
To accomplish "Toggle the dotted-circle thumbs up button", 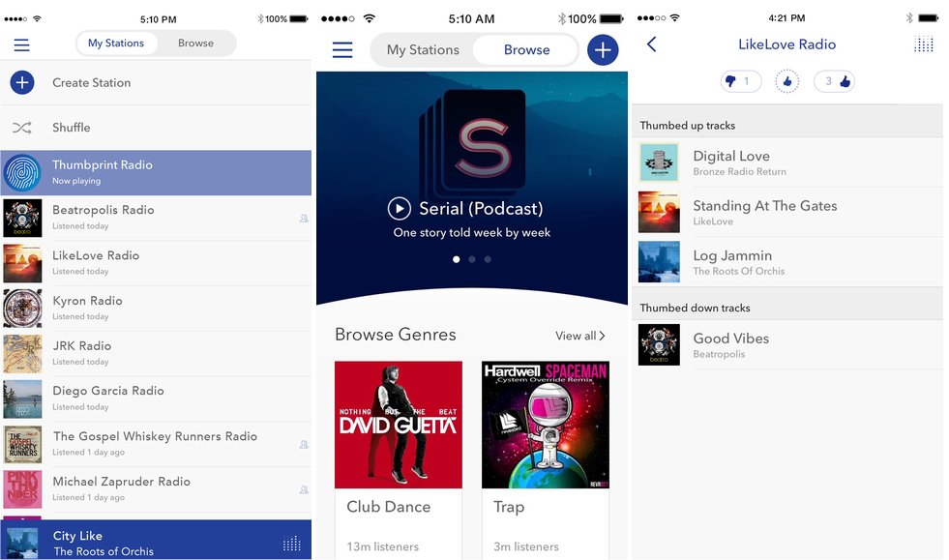I will [x=787, y=81].
